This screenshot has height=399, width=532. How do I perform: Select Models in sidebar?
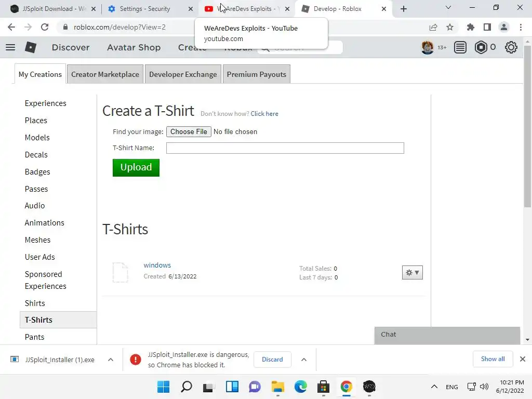coord(37,137)
